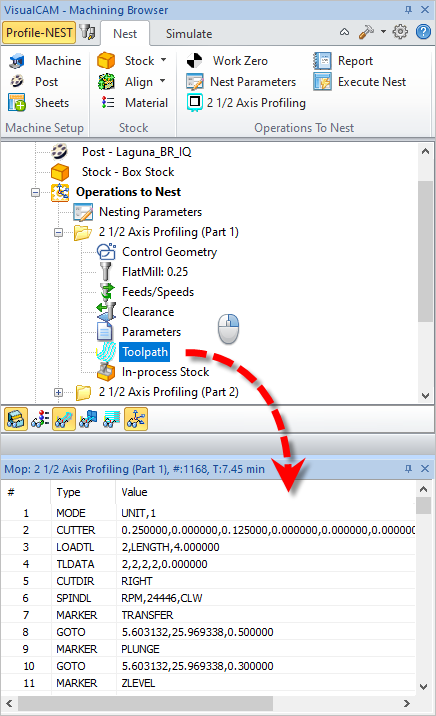Open the Report icon

[x=322, y=61]
